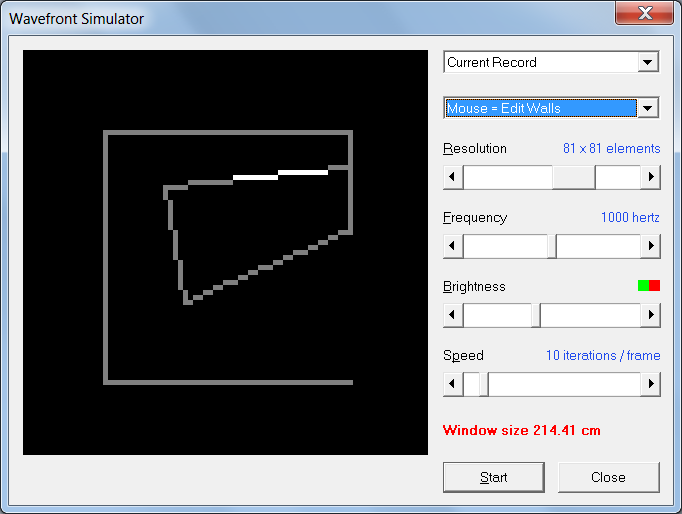Open the Current Record dropdown arrow
The height and width of the screenshot is (514, 682).
click(x=648, y=62)
